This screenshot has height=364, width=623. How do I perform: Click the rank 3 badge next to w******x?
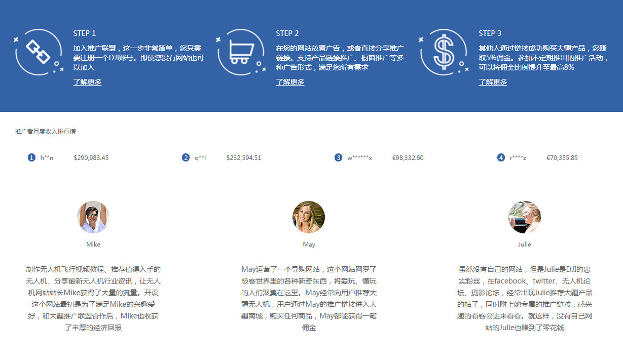[338, 157]
